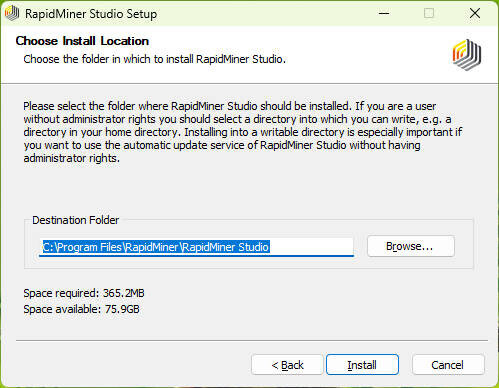Click the 'Destination Folder' group label
Viewport: 499px width, 388px height.
coord(76,220)
